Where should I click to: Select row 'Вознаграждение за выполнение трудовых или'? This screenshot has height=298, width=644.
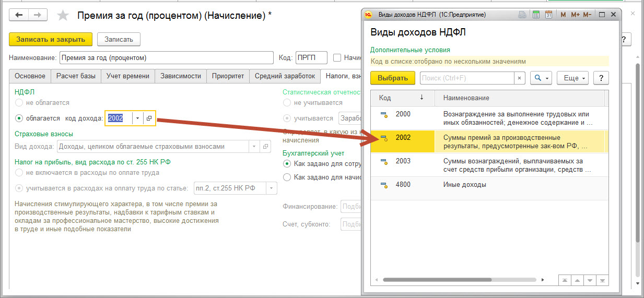pos(490,118)
